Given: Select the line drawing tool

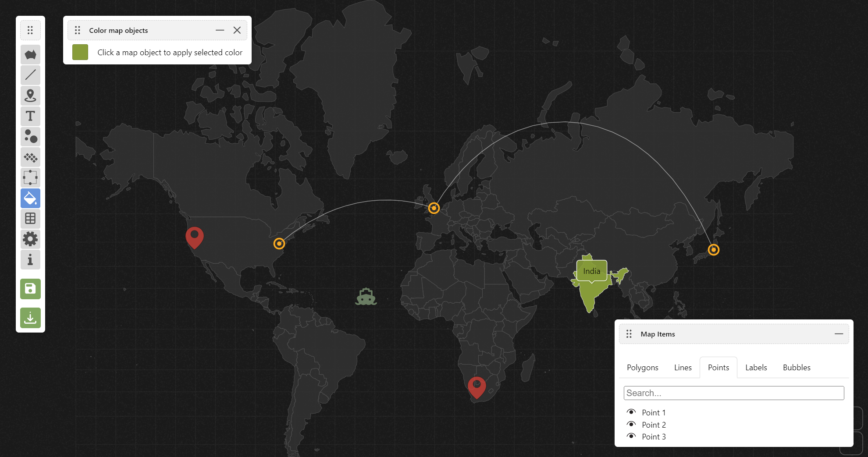Looking at the screenshot, I should (x=30, y=75).
